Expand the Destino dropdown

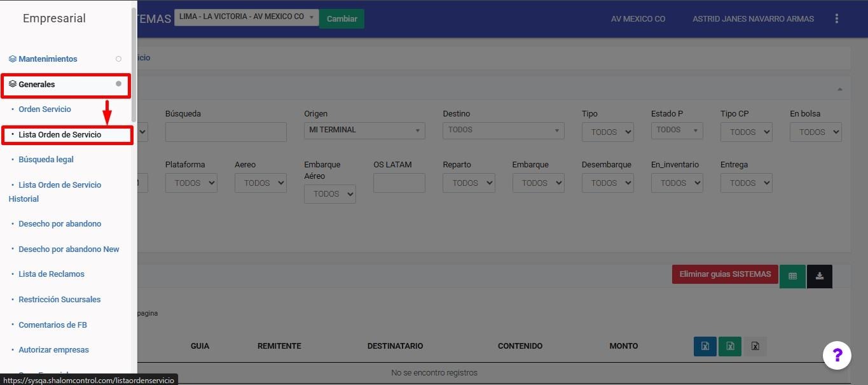(x=504, y=130)
